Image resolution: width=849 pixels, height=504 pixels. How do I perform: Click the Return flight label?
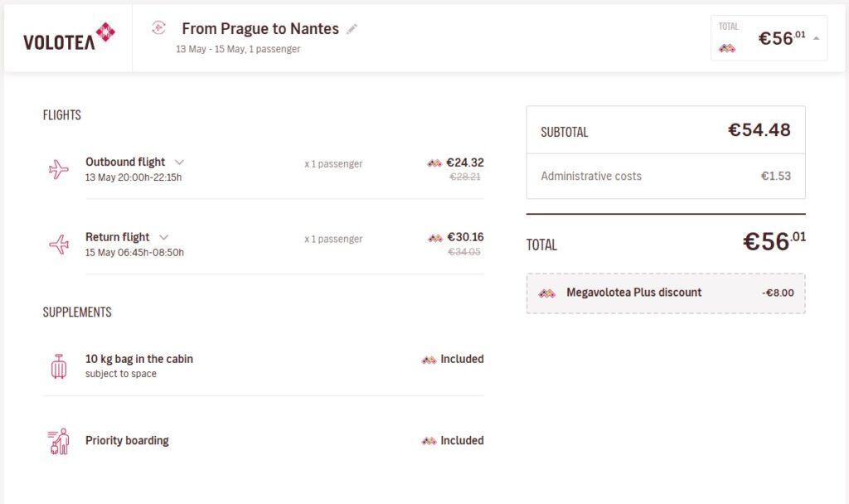coord(118,237)
